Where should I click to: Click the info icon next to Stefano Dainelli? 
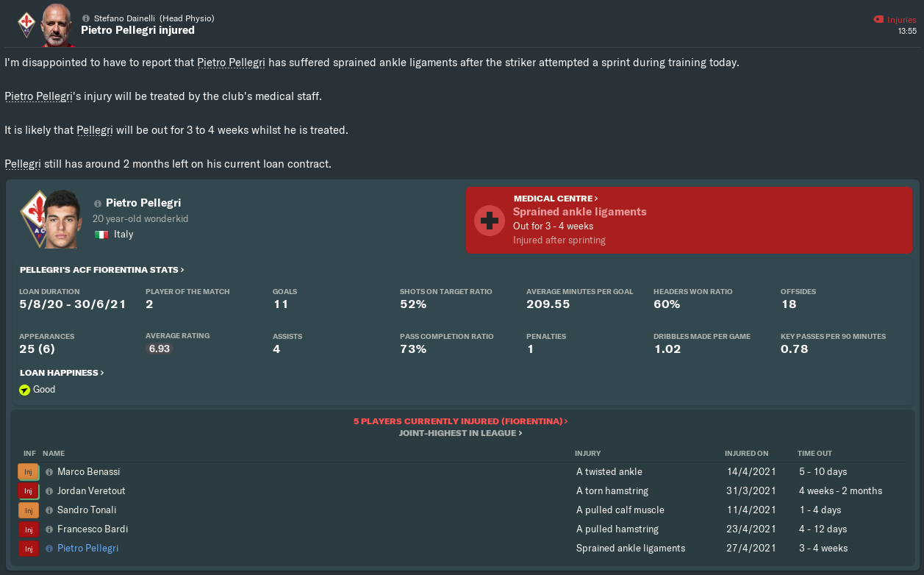(86, 18)
